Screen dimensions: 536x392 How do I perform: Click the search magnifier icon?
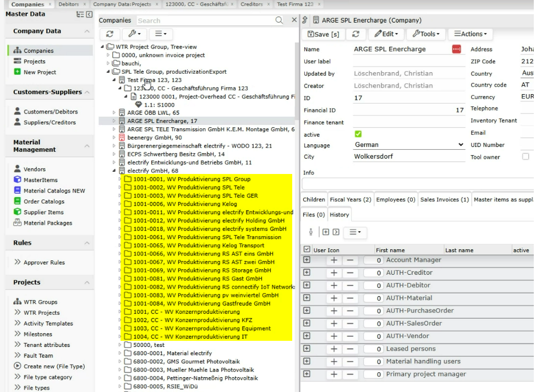click(279, 20)
